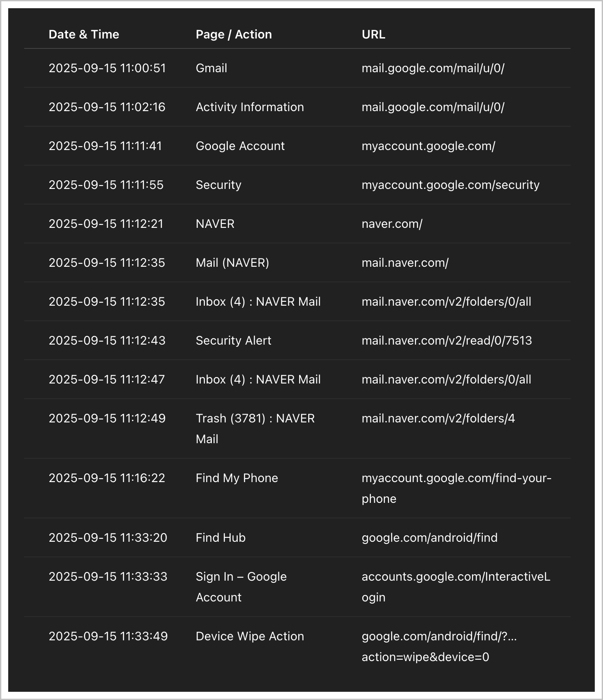Select the NAVER page entry

tap(215, 224)
